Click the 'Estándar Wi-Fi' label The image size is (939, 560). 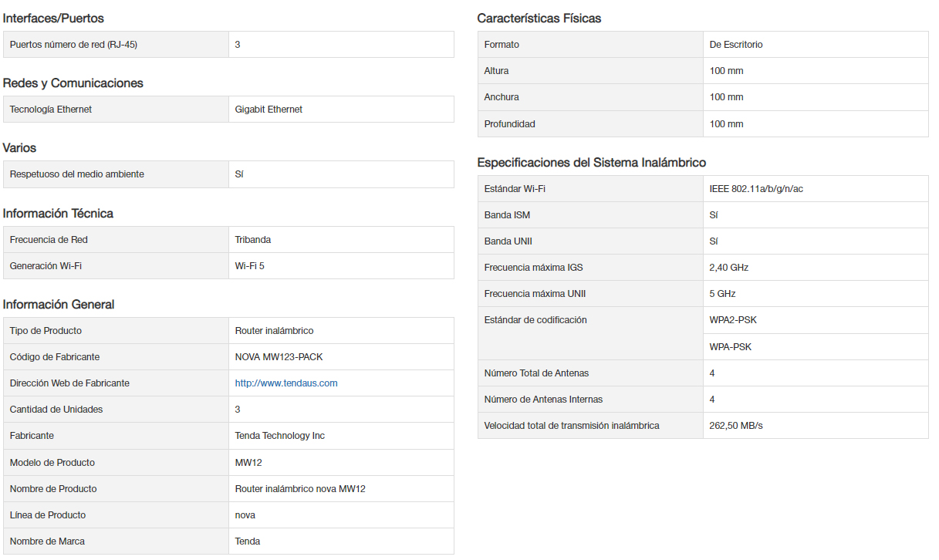click(x=515, y=189)
